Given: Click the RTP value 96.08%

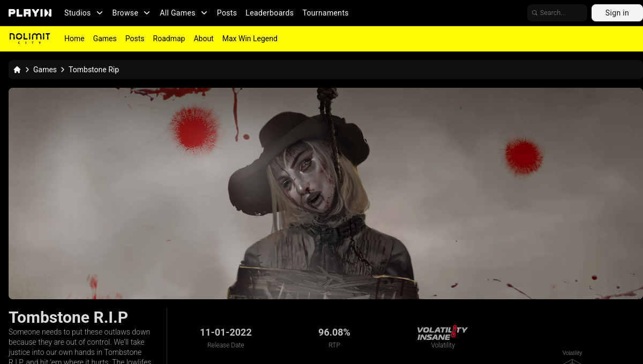Looking at the screenshot, I should point(334,332).
